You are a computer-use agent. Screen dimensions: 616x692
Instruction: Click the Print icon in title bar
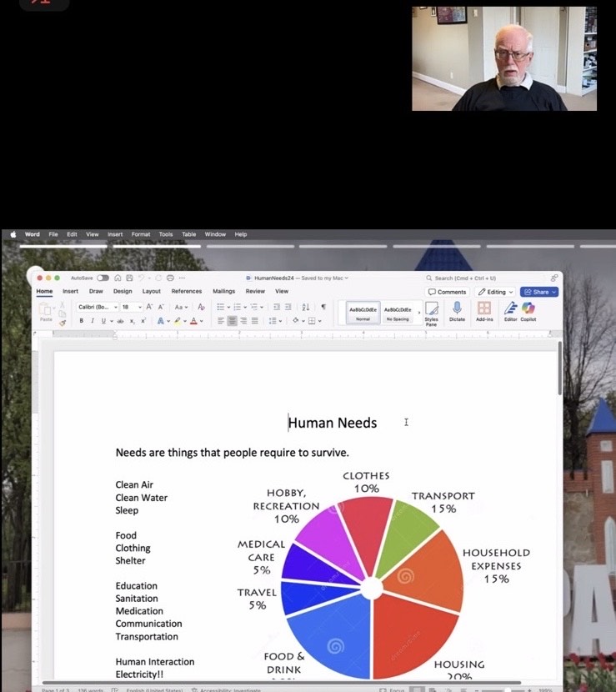170,278
